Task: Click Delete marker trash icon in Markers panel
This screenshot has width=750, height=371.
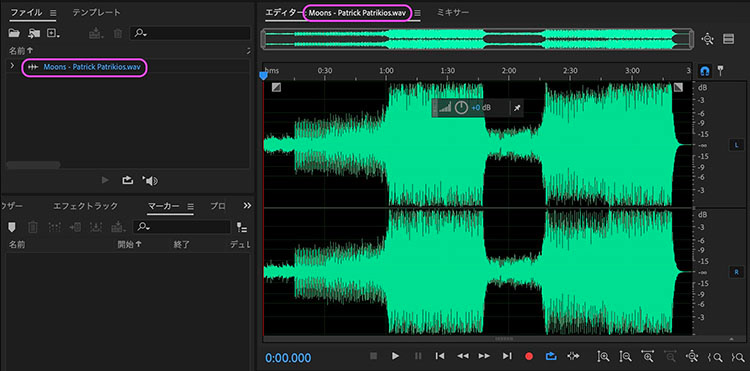Action: tap(33, 227)
